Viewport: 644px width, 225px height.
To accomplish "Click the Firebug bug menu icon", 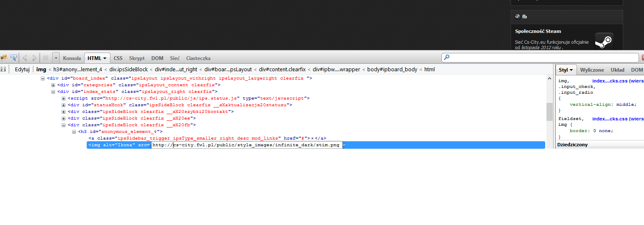I will pyautogui.click(x=4, y=58).
